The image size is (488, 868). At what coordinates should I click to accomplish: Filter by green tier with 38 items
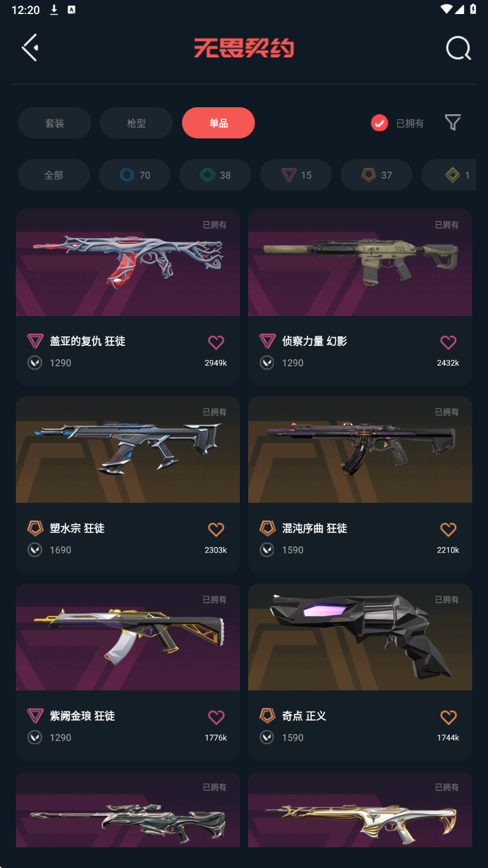click(215, 175)
